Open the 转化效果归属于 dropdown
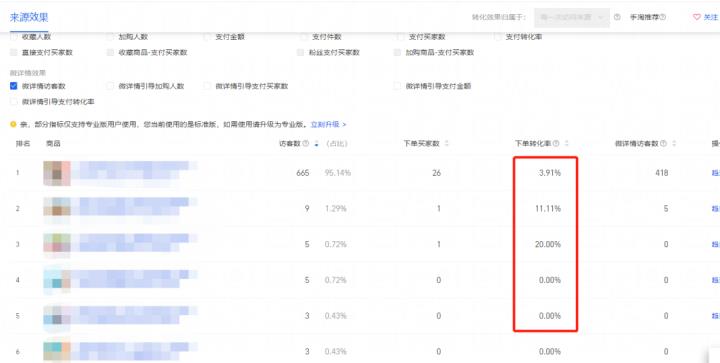 click(572, 17)
